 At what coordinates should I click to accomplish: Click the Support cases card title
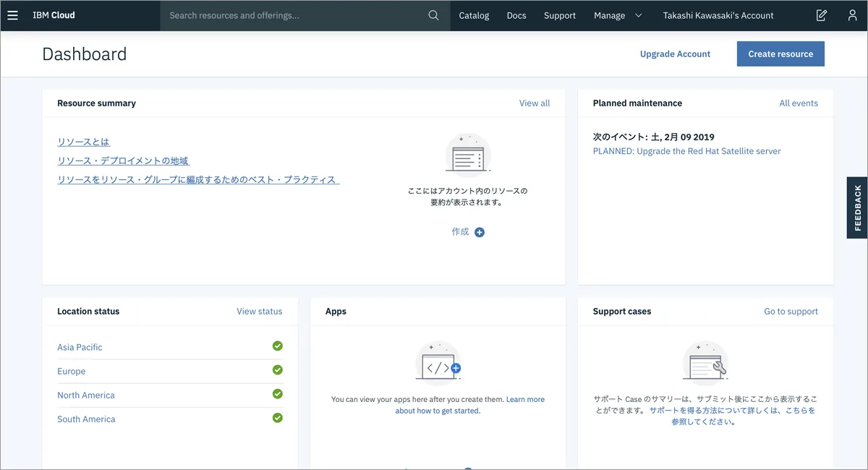point(622,312)
